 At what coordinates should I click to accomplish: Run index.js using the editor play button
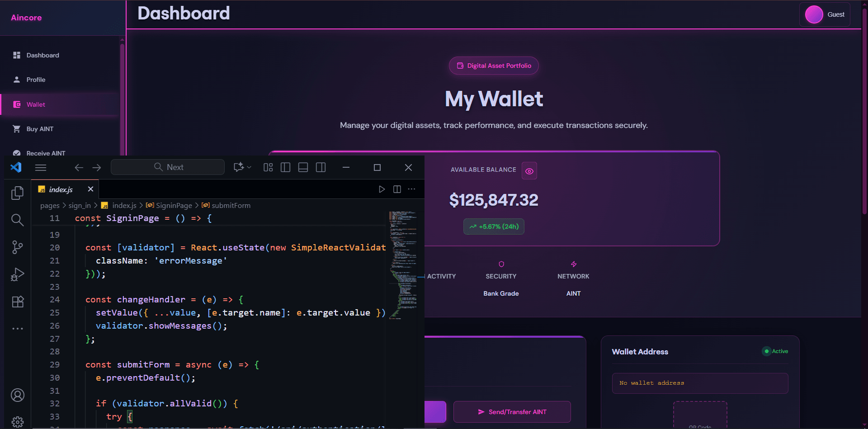click(x=382, y=189)
